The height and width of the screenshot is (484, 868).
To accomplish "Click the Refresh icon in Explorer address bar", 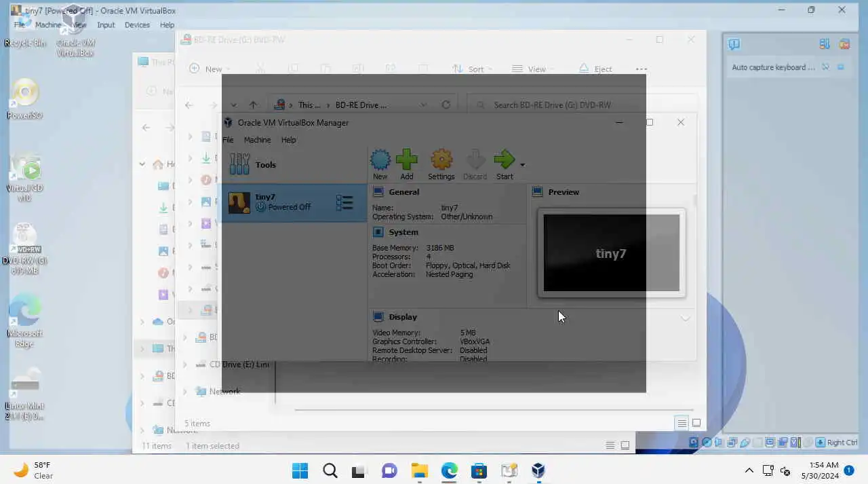I will pos(446,105).
